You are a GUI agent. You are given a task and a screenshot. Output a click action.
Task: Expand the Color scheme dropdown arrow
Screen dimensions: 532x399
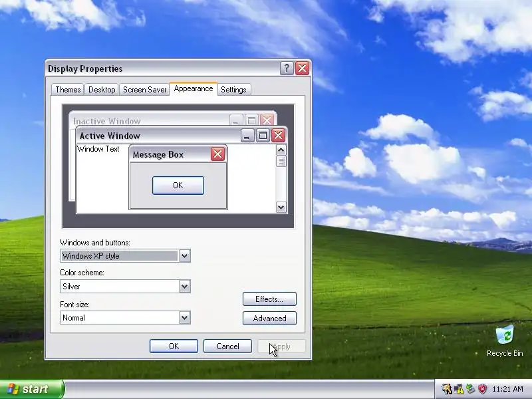click(x=184, y=287)
